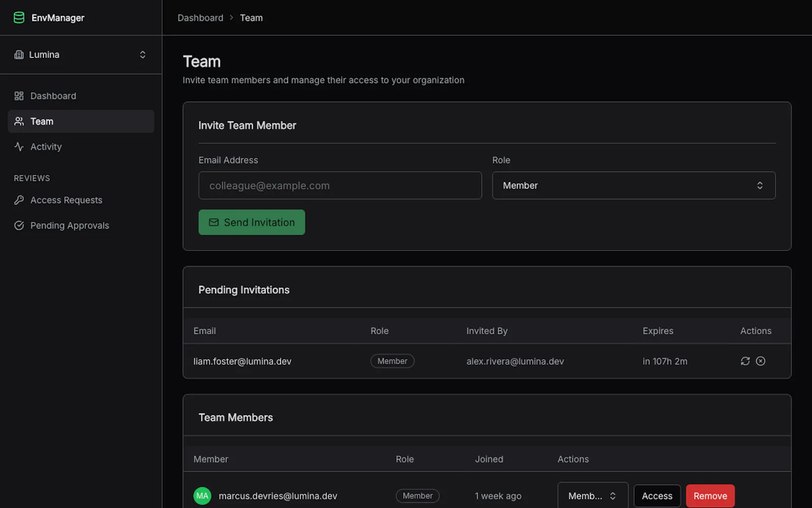
Task: Click the EnvManager database logo icon
Action: [x=19, y=18]
